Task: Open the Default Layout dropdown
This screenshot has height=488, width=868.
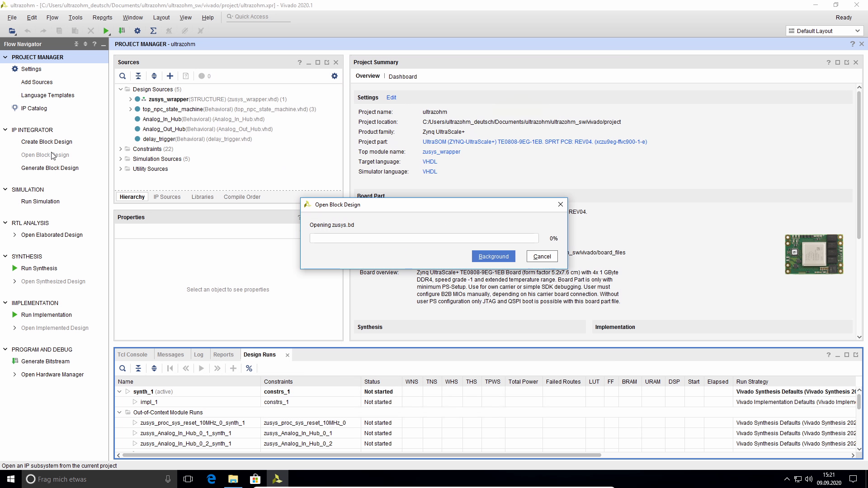Action: (x=824, y=31)
